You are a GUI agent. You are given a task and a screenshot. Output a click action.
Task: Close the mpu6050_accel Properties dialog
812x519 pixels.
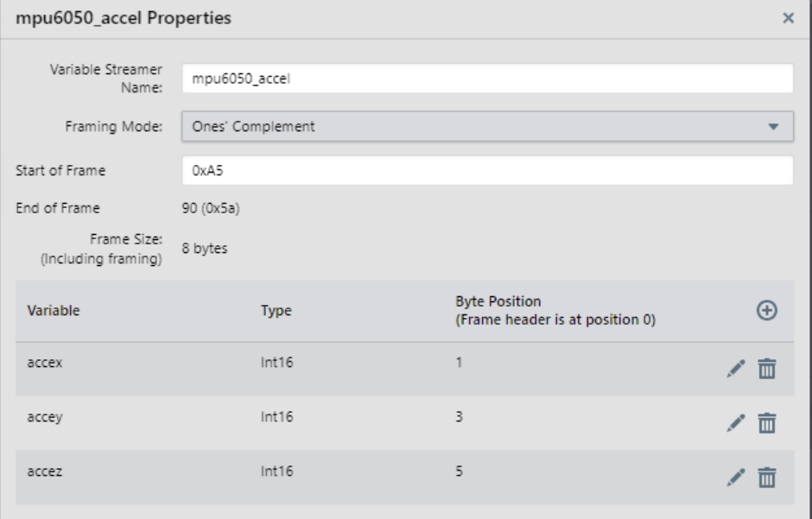pyautogui.click(x=788, y=18)
